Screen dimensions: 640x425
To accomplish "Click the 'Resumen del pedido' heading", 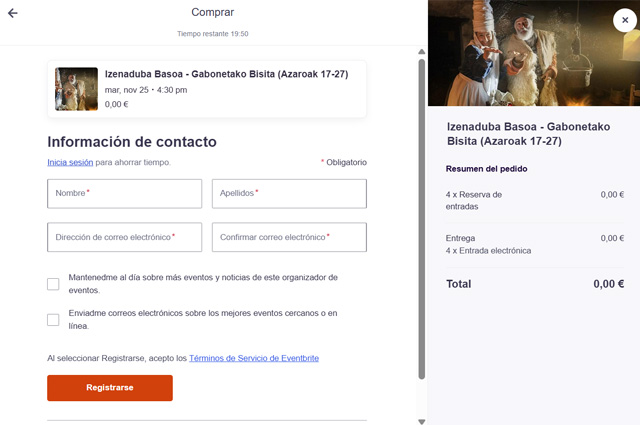I will [x=486, y=169].
